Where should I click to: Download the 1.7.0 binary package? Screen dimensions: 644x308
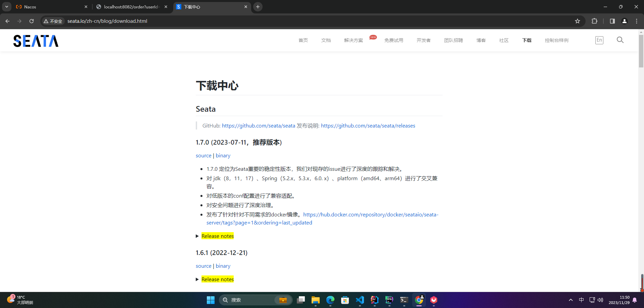(x=223, y=156)
